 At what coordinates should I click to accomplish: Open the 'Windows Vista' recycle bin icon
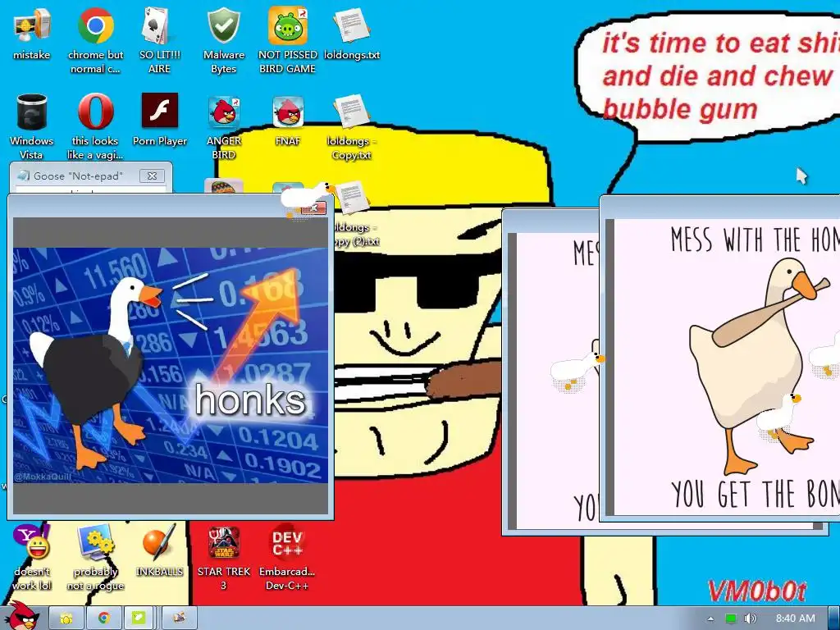pyautogui.click(x=32, y=126)
